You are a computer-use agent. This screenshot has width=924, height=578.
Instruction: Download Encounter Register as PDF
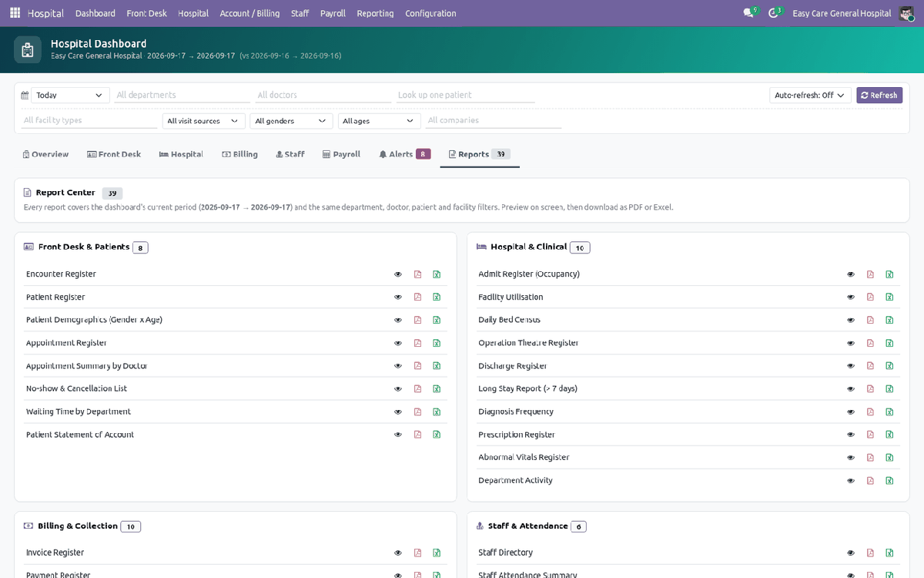coord(417,274)
